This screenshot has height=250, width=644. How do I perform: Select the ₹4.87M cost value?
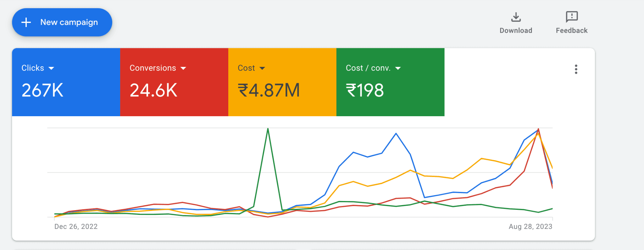(x=269, y=90)
